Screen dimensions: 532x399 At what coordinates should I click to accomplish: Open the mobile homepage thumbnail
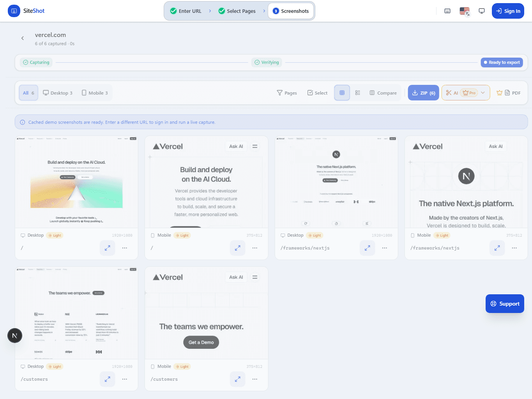click(207, 182)
